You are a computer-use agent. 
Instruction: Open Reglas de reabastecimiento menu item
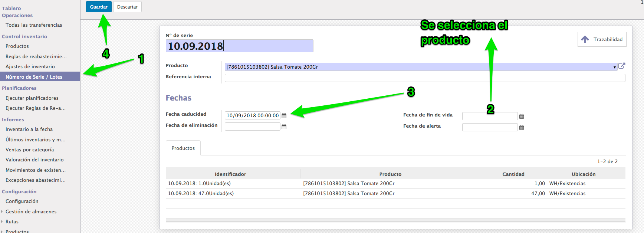(36, 56)
